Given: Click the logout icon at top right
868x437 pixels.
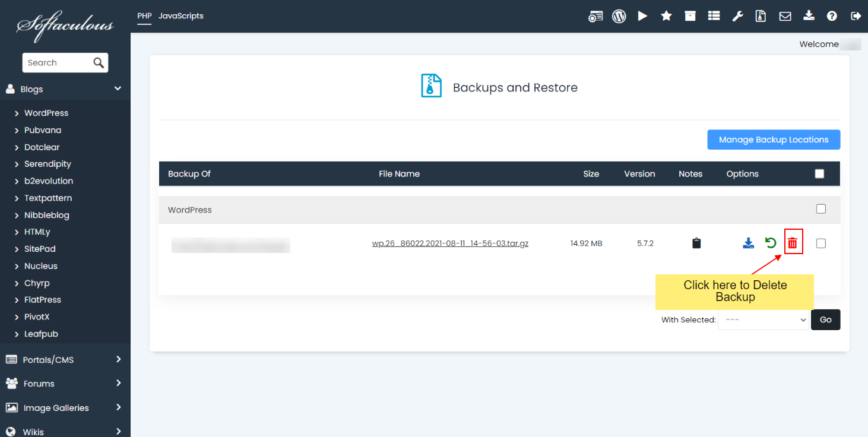Looking at the screenshot, I should coord(856,16).
